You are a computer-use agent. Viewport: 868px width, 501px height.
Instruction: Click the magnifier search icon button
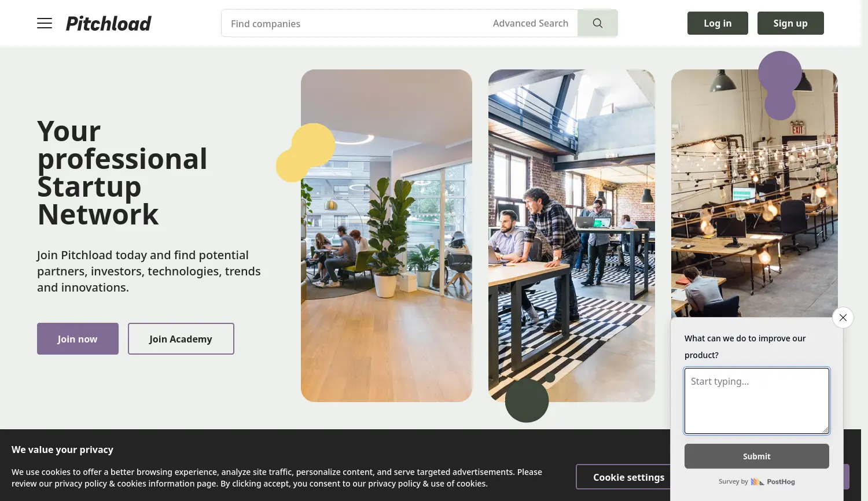click(x=598, y=23)
